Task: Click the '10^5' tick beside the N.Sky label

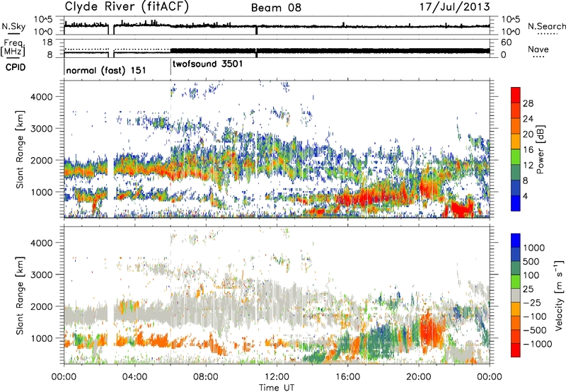Action: click(x=43, y=20)
